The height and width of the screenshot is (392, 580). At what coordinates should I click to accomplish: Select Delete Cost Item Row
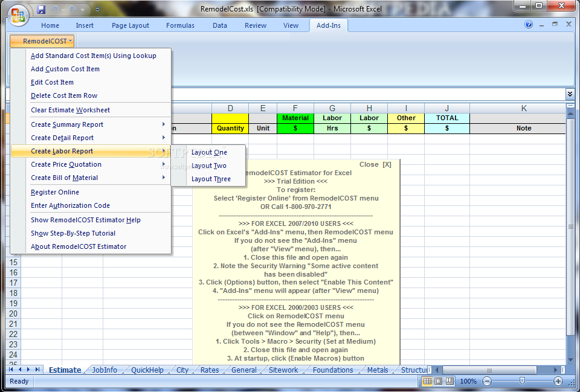point(64,95)
